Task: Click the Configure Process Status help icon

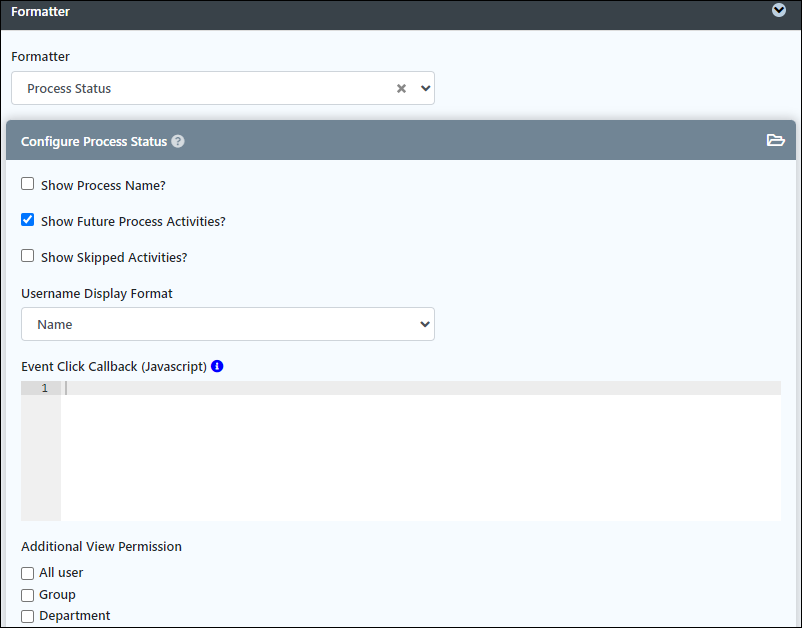Action: [177, 141]
